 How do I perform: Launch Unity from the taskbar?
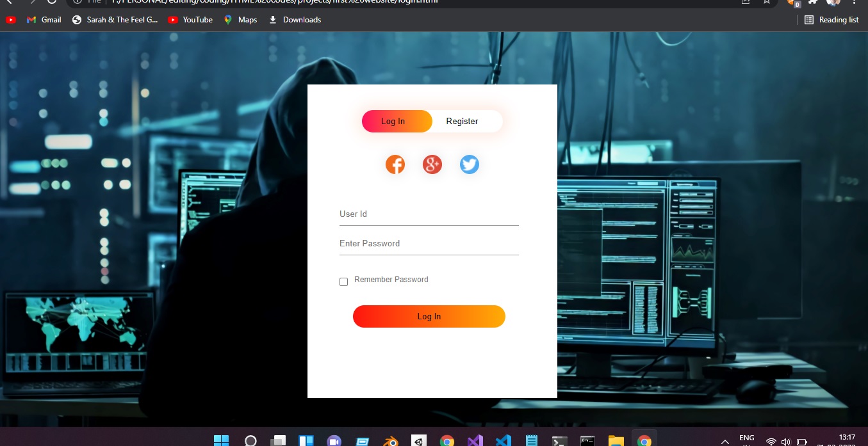click(418, 440)
